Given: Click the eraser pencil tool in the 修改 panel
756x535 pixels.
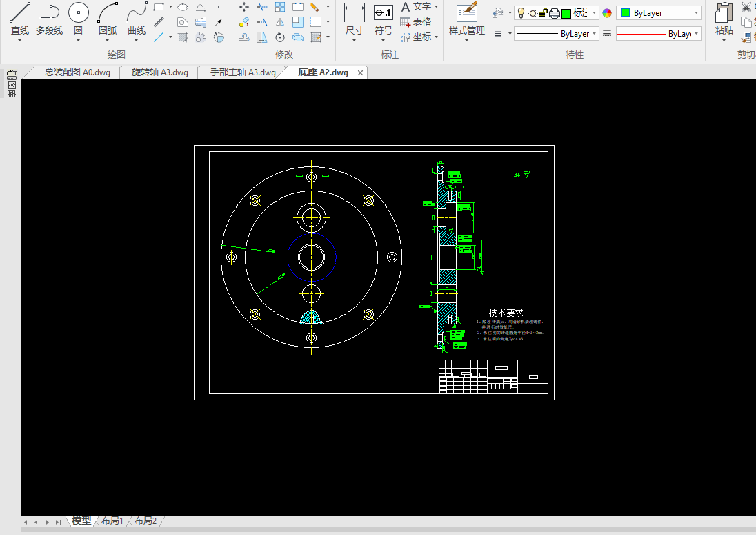Looking at the screenshot, I should click(315, 7).
